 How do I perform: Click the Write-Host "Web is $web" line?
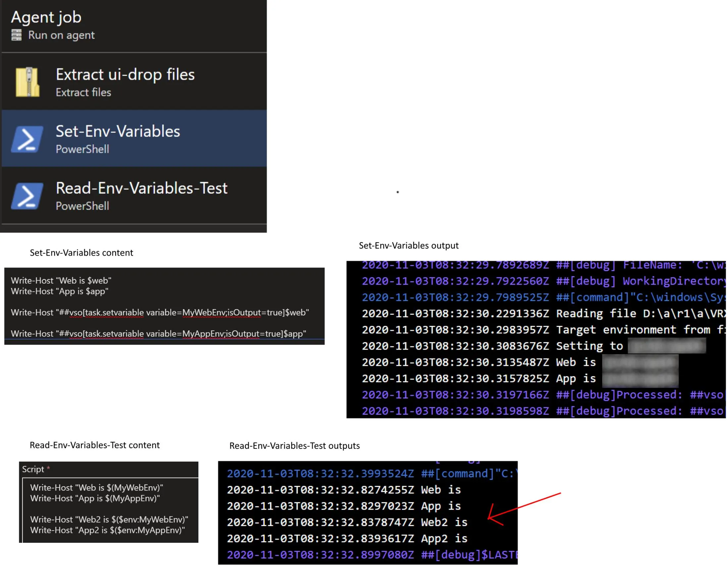point(61,280)
